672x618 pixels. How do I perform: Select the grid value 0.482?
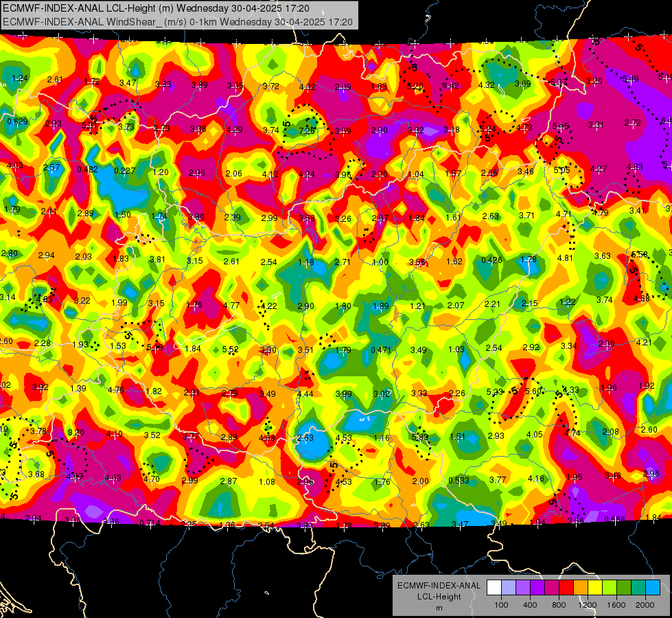pos(87,170)
